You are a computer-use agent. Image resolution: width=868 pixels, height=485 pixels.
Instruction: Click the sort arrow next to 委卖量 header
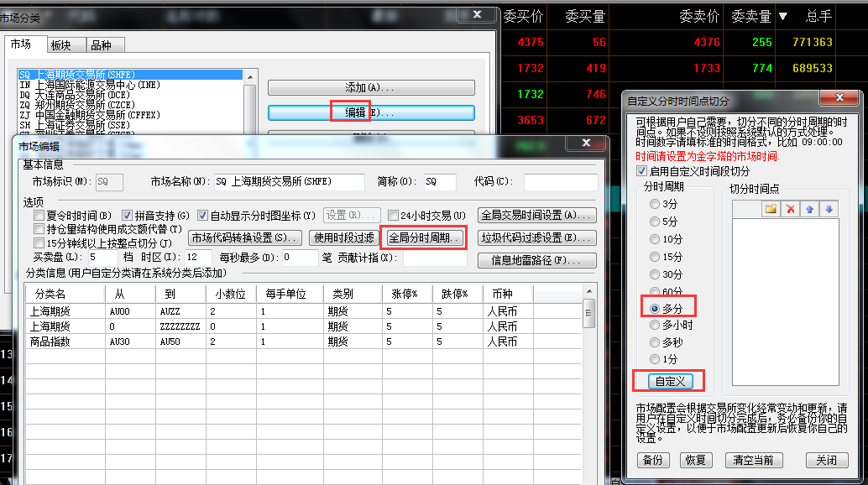[782, 17]
